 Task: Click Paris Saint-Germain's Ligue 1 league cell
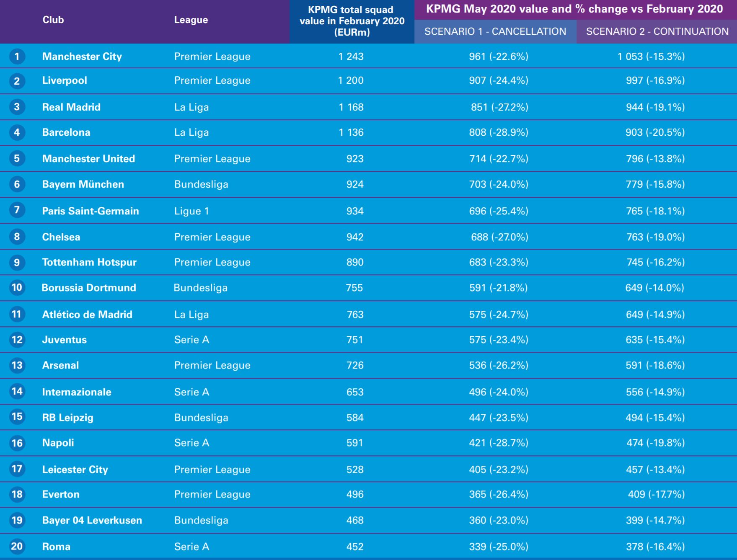(x=191, y=211)
